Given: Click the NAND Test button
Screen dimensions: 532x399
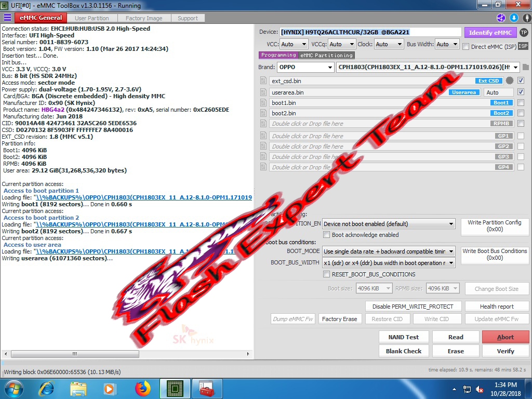Looking at the screenshot, I should click(x=403, y=337).
